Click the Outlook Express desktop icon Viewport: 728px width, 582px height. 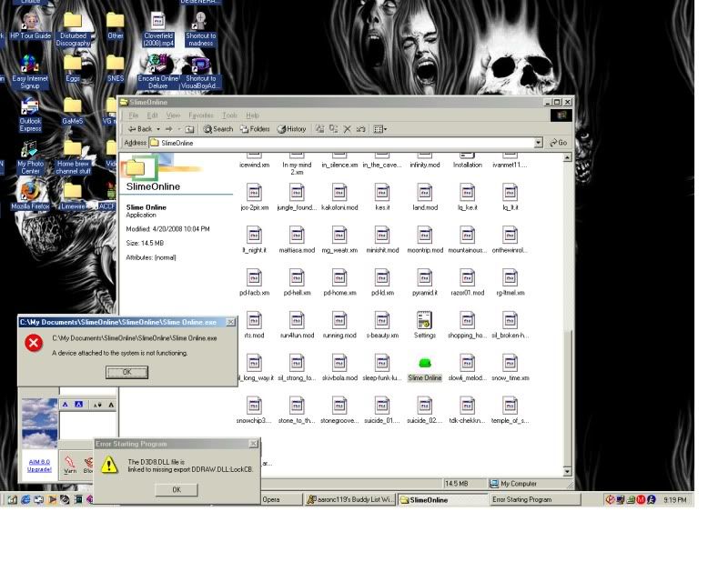30,108
